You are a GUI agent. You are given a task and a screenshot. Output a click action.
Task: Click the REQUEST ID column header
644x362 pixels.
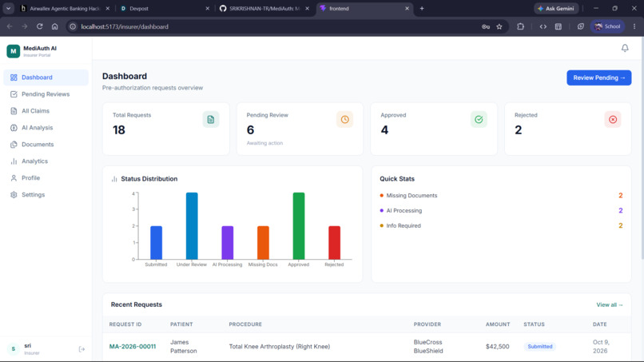pyautogui.click(x=125, y=324)
